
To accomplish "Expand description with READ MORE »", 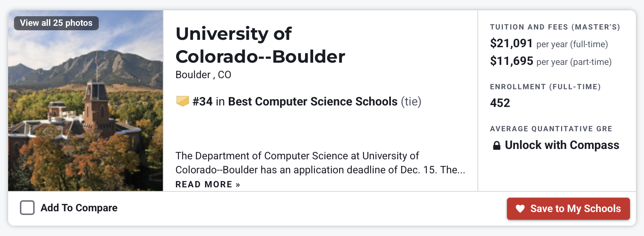I will (208, 184).
